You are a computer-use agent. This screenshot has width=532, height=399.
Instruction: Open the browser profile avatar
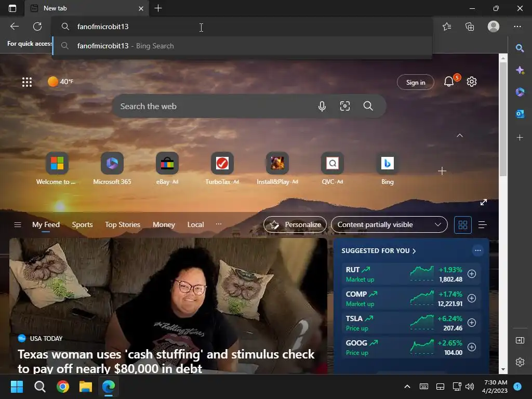(x=494, y=26)
